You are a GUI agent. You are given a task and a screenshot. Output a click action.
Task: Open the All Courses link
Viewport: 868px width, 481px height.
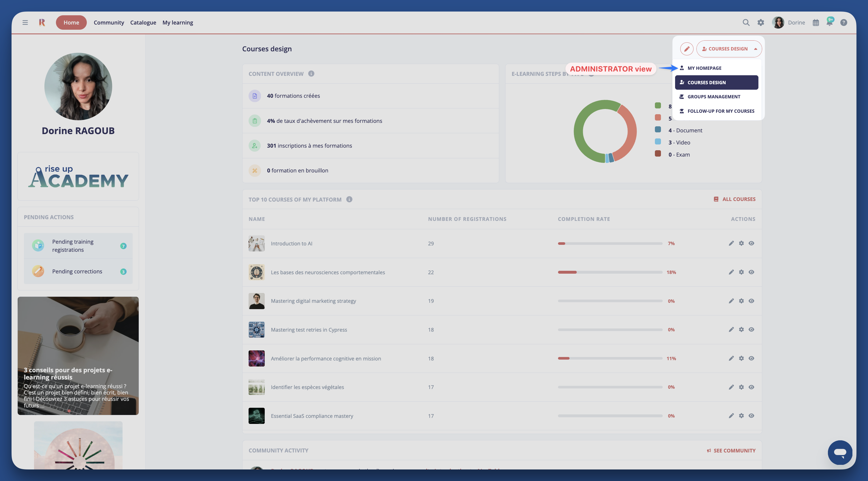click(x=734, y=199)
